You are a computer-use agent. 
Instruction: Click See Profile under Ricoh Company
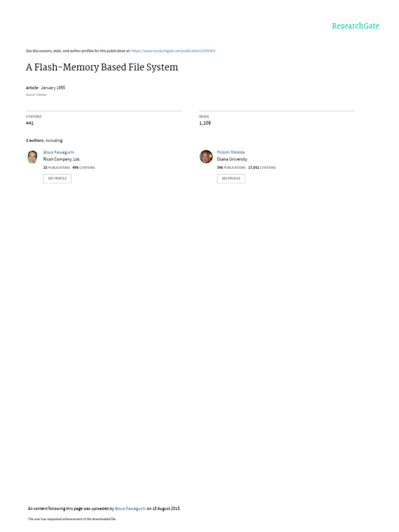click(x=57, y=179)
